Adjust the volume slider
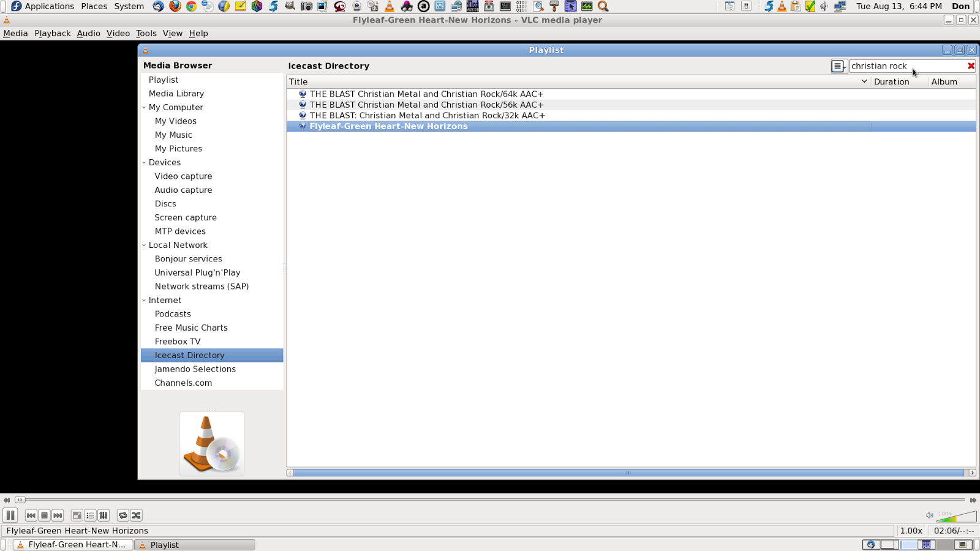Image resolution: width=980 pixels, height=551 pixels. click(957, 516)
